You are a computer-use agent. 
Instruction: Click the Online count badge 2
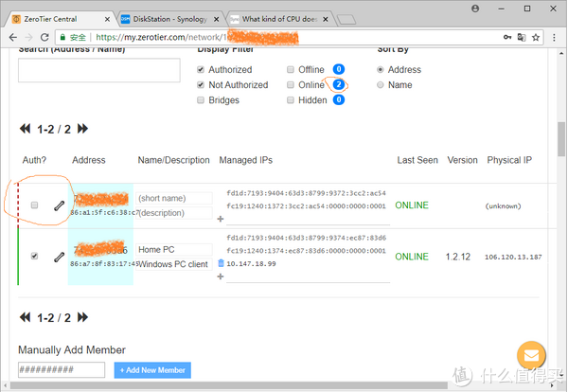pyautogui.click(x=339, y=85)
